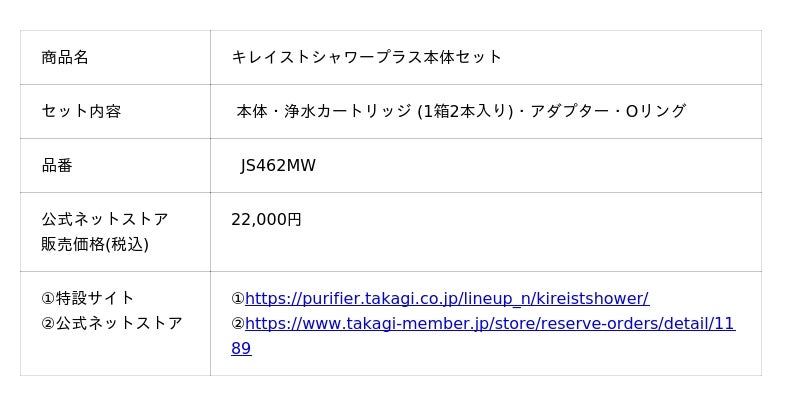
Task: Click the 商品名 row header
Action: 65,57
